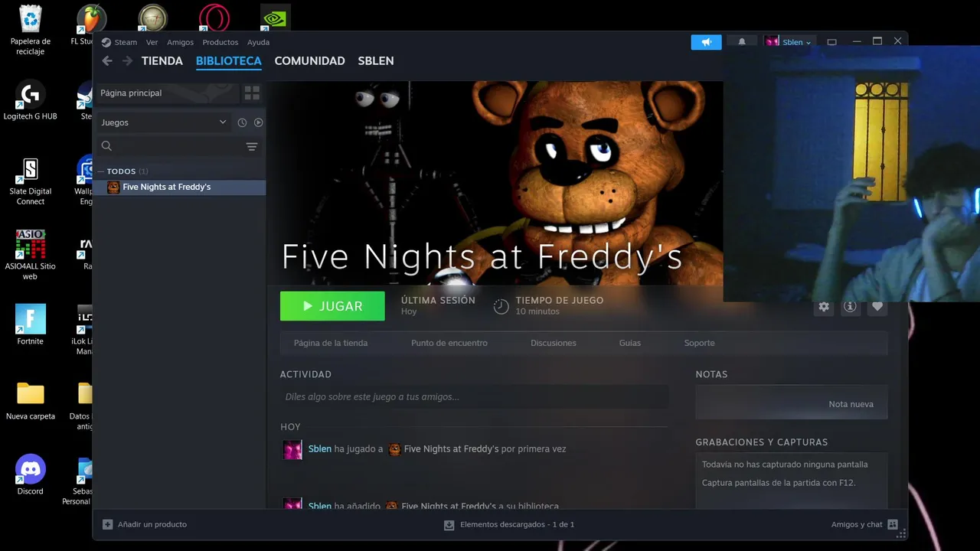
Task: Open the Ayuda menu
Action: coord(258,43)
